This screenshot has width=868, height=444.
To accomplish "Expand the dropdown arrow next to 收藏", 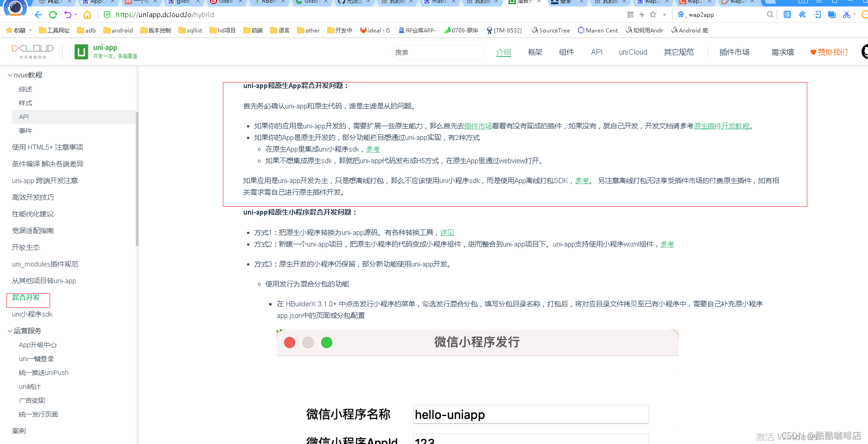I will (30, 31).
